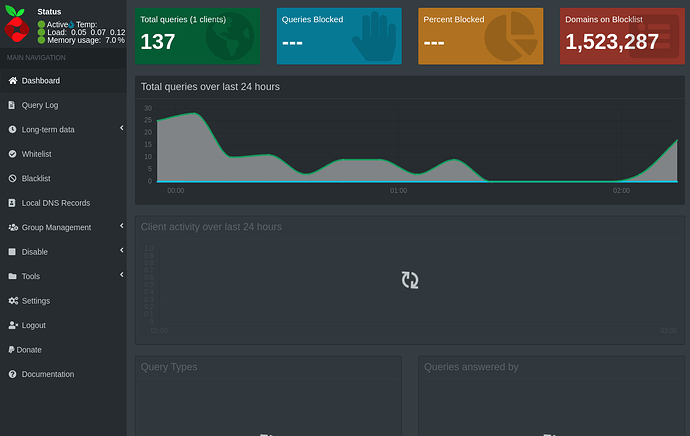The width and height of the screenshot is (690, 436).
Task: Click the Queries Blocked blue card
Action: pyautogui.click(x=339, y=36)
